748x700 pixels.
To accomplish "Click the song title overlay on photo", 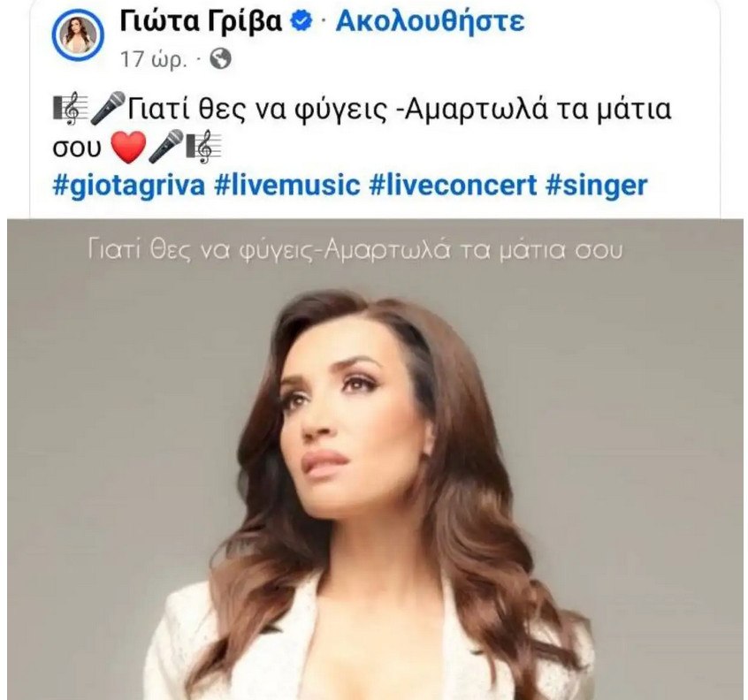I will pyautogui.click(x=355, y=250).
